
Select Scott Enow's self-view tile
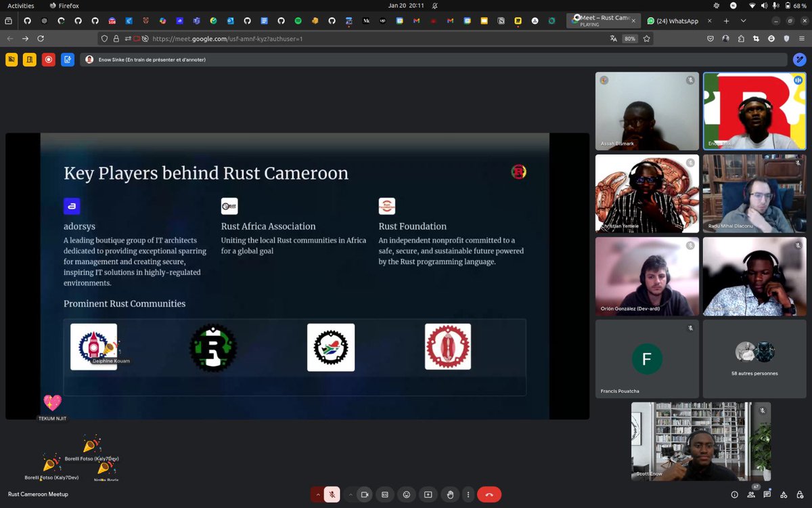701,442
